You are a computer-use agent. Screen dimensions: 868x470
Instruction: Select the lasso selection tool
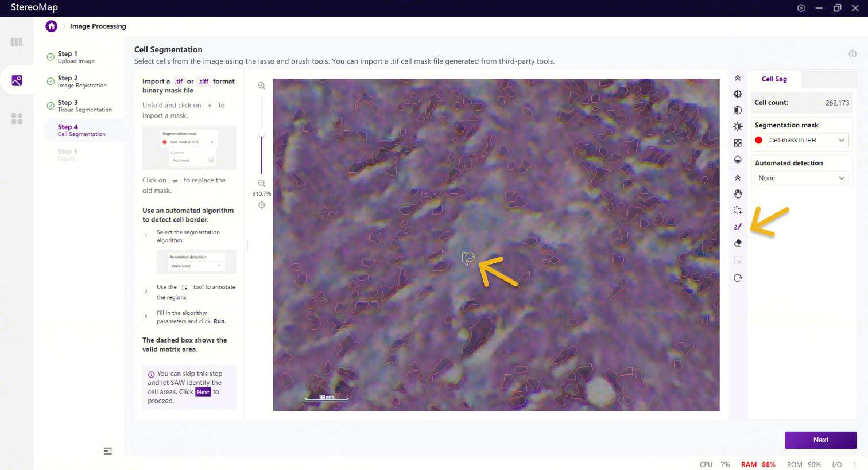point(738,210)
